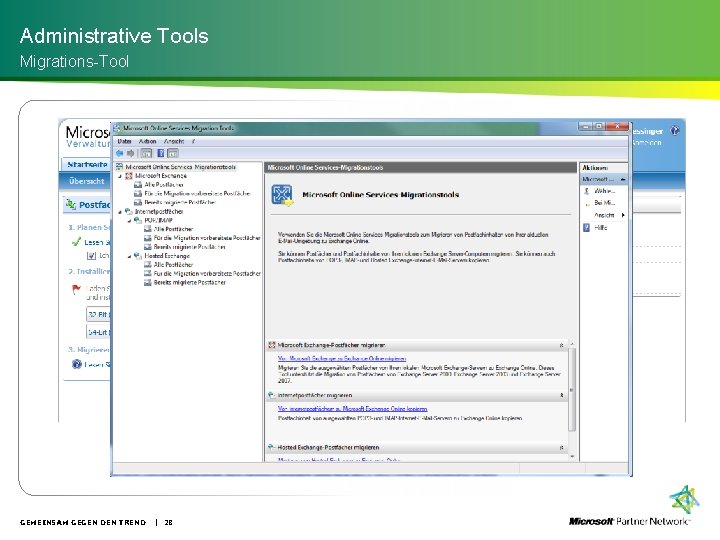Collapse the POP/IMAP node with its tree arrow
Image resolution: width=720 pixels, height=540 pixels.
[129, 221]
